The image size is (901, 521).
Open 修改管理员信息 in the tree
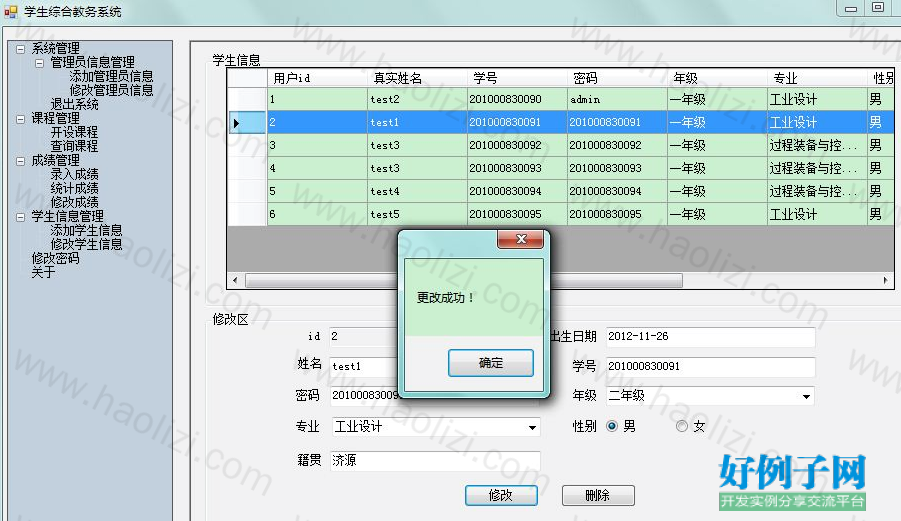111,90
